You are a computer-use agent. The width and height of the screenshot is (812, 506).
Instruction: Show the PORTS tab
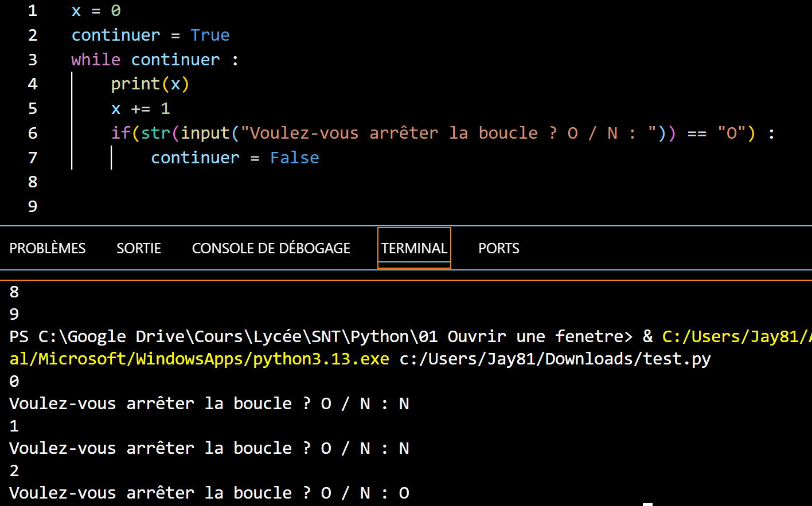(498, 248)
